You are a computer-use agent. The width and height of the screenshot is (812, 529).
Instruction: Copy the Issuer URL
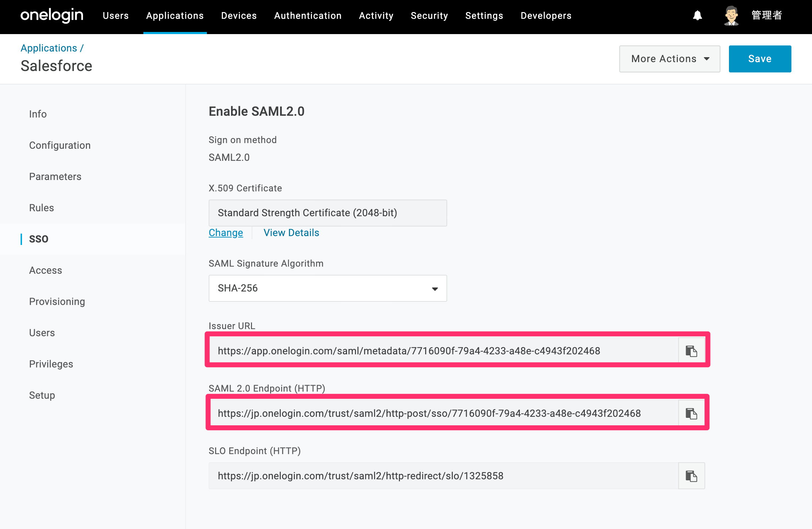click(691, 351)
